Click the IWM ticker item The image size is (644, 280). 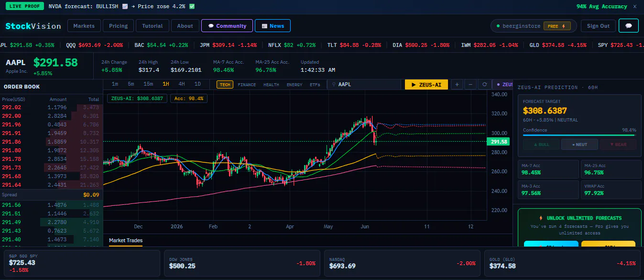click(490, 45)
